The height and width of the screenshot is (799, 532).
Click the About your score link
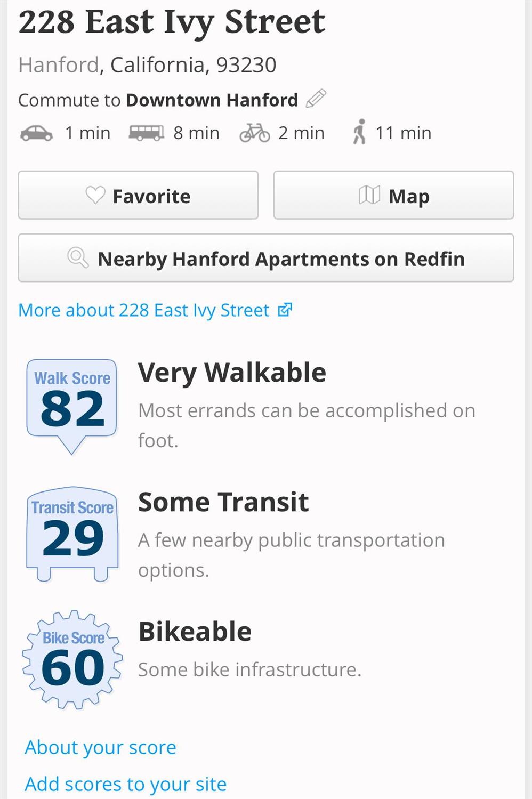coord(100,747)
